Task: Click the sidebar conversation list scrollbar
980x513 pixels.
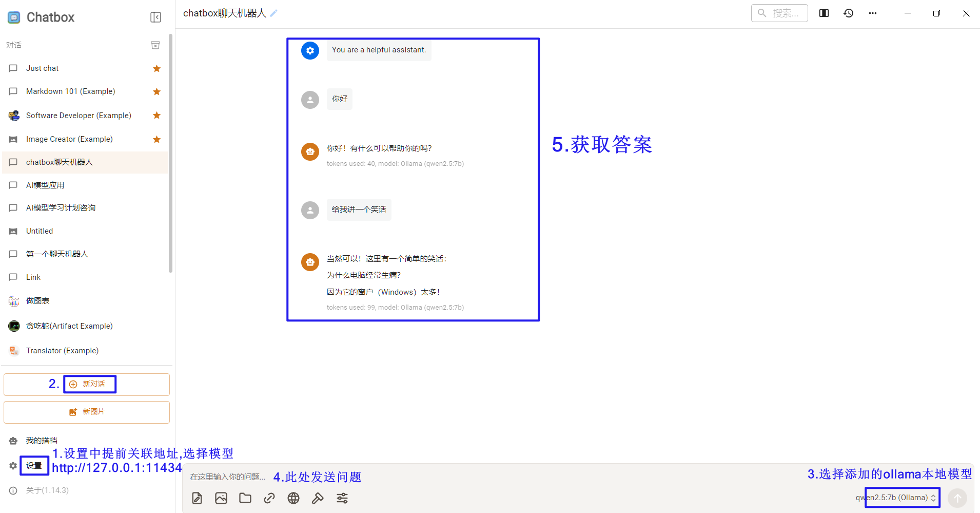Action: [170, 153]
